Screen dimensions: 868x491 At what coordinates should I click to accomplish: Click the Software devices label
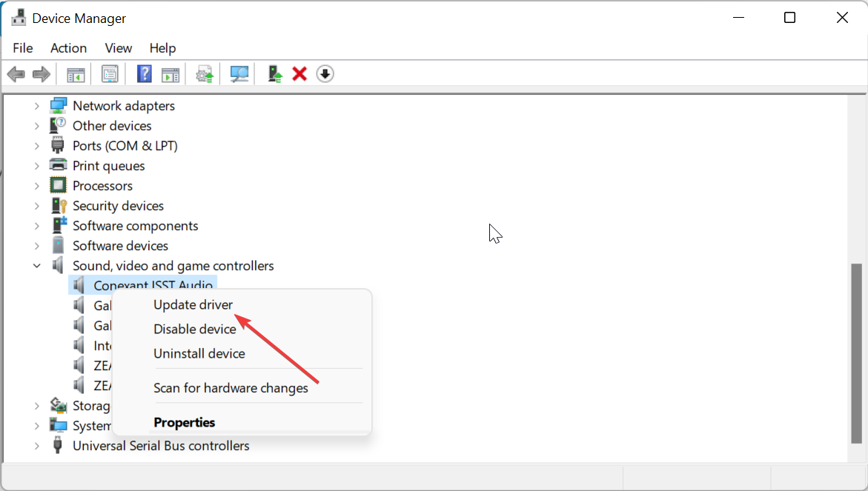pos(120,246)
